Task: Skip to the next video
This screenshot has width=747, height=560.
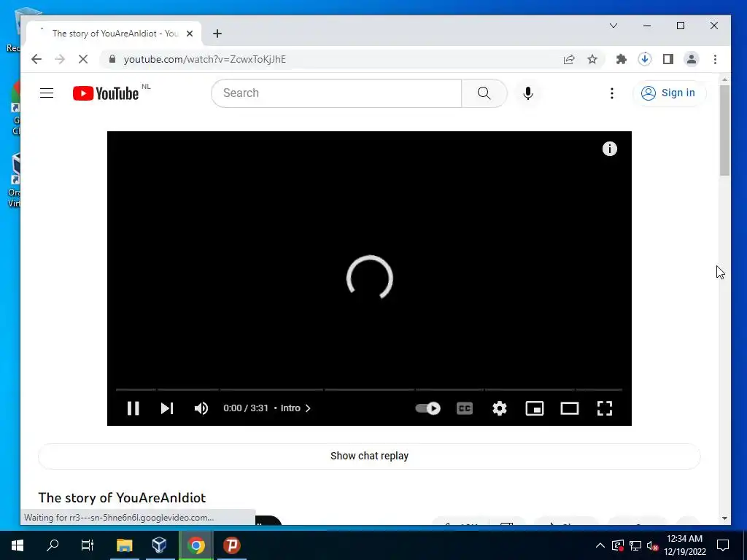Action: point(167,408)
